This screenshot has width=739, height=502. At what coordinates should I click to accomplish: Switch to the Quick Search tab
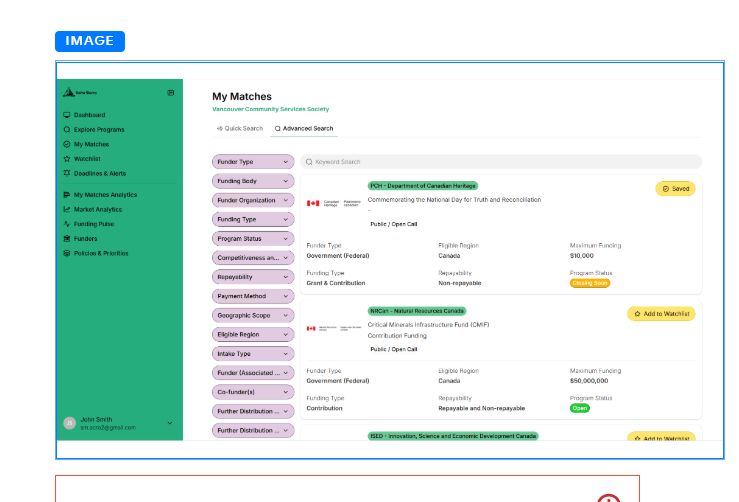(x=239, y=128)
